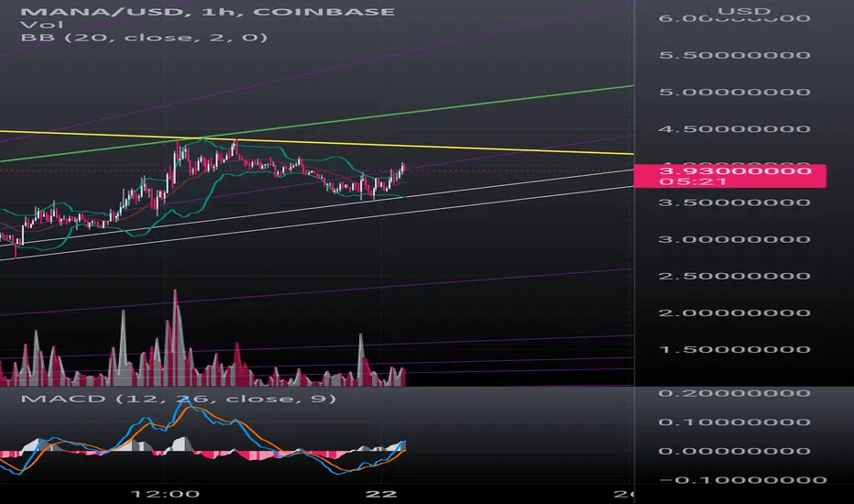Click the 0.10000000 MACD scale label

point(734,422)
